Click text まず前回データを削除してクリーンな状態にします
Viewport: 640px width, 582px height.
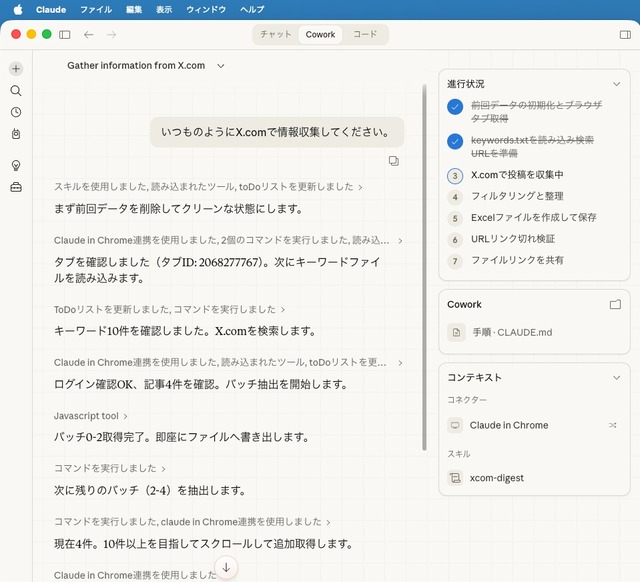point(178,209)
